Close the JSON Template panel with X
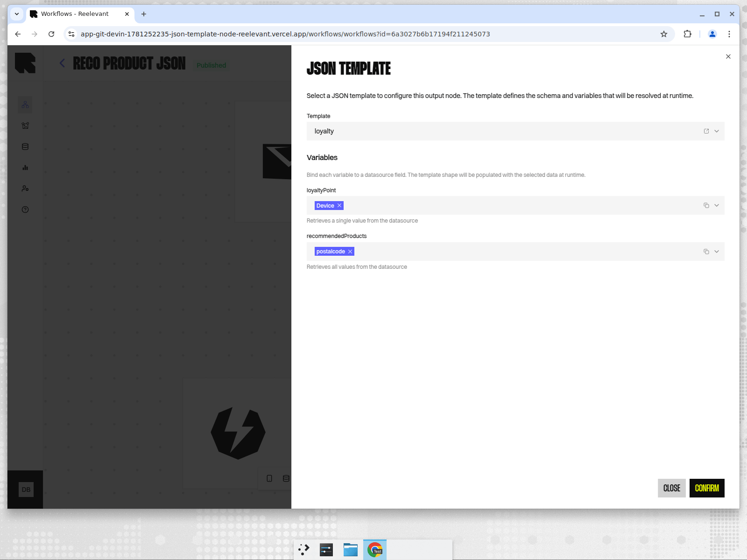Image resolution: width=747 pixels, height=560 pixels. coord(728,56)
